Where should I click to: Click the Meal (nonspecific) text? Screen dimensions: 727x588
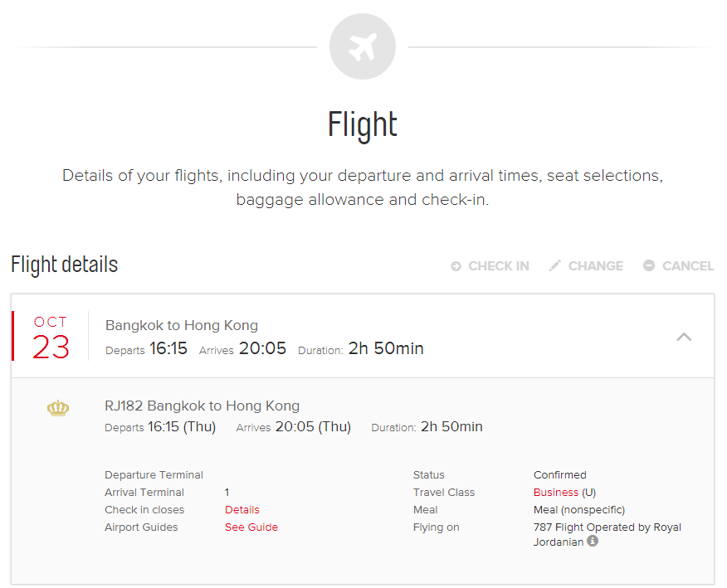click(579, 510)
